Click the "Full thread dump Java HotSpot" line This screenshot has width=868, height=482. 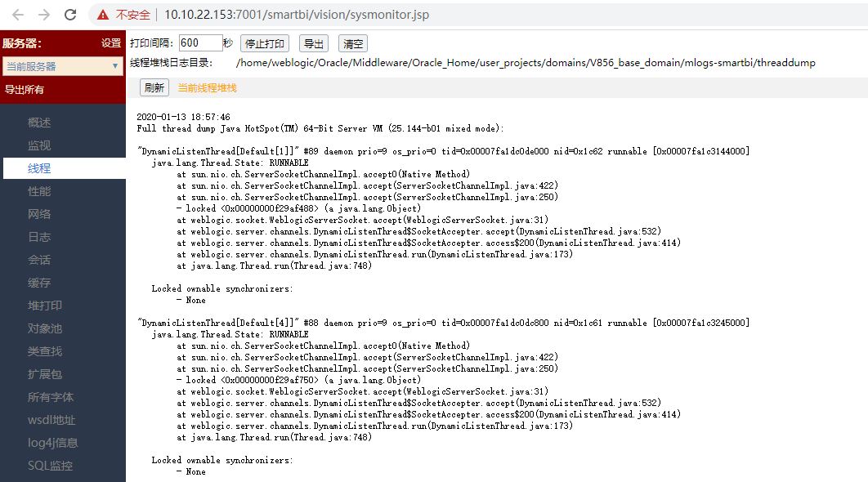pos(320,128)
